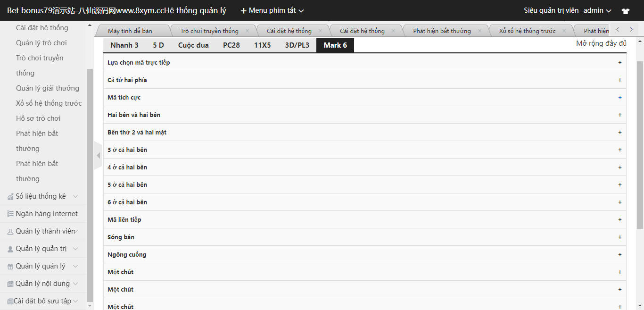Image resolution: width=644 pixels, height=310 pixels.
Task: Collapse the sidebar using the triangle handle
Action: pos(98,155)
